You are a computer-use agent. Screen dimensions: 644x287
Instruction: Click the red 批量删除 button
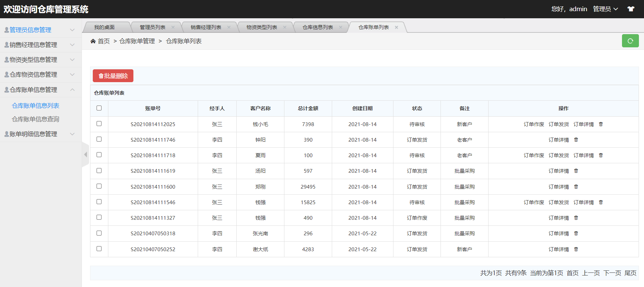pyautogui.click(x=113, y=76)
